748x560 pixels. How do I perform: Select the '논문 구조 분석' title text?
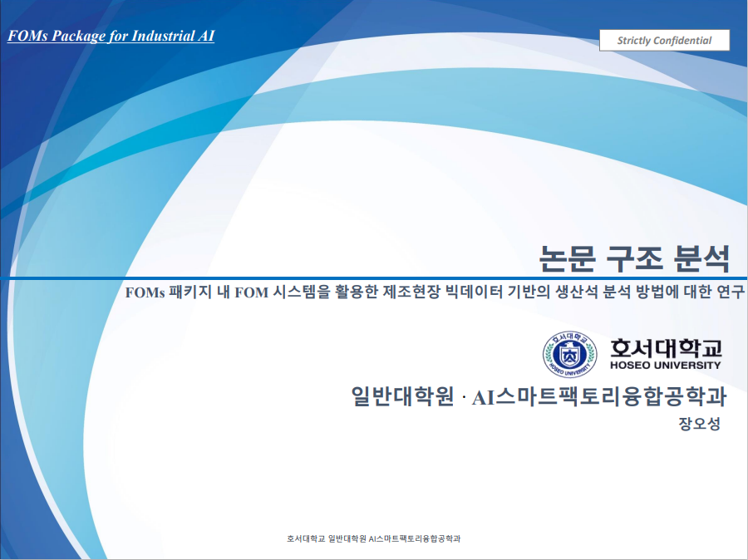coord(634,259)
